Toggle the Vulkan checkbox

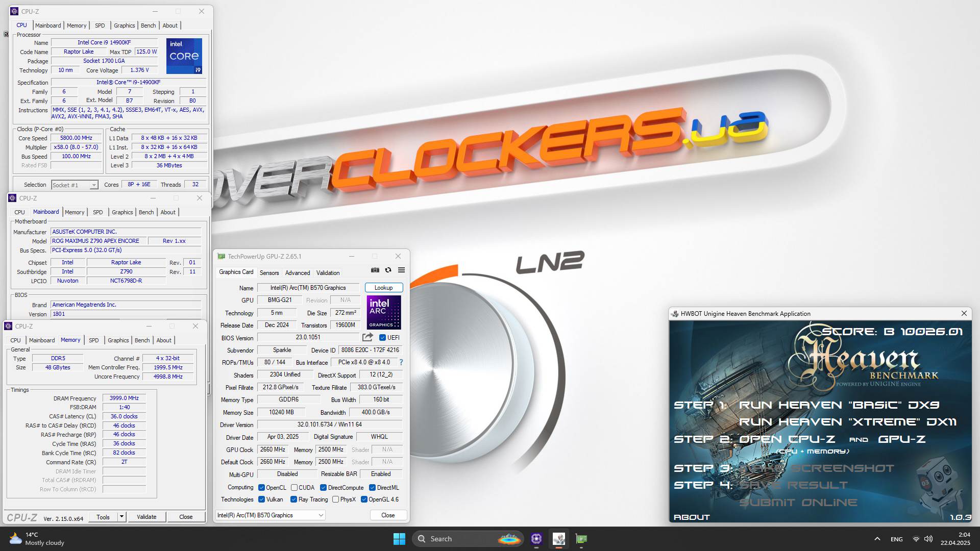coord(261,499)
